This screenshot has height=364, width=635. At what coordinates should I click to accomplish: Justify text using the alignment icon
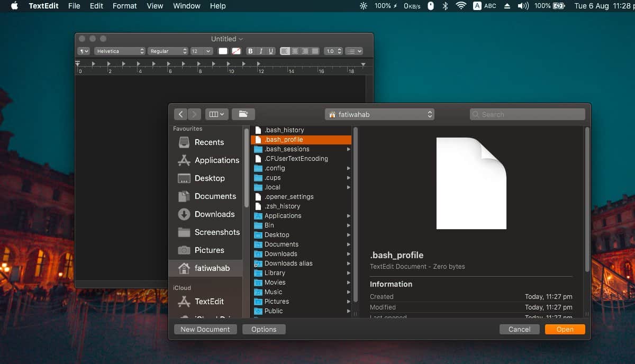(x=315, y=51)
